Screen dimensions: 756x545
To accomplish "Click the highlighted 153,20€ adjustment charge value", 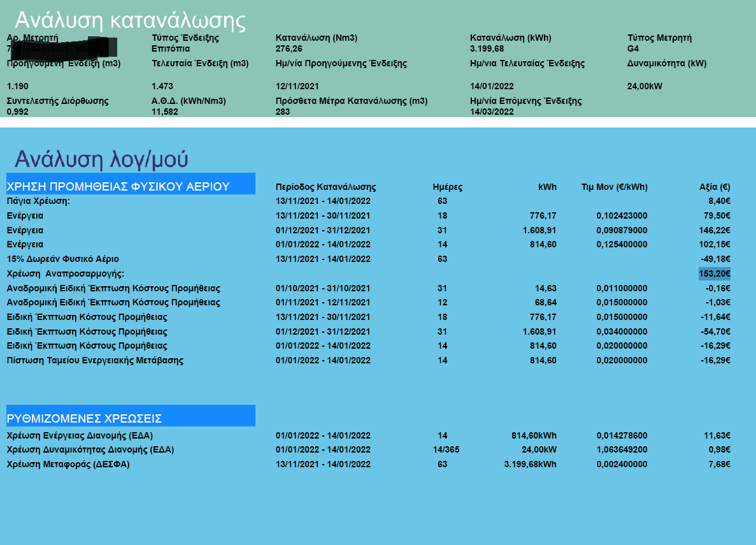I will (x=715, y=273).
